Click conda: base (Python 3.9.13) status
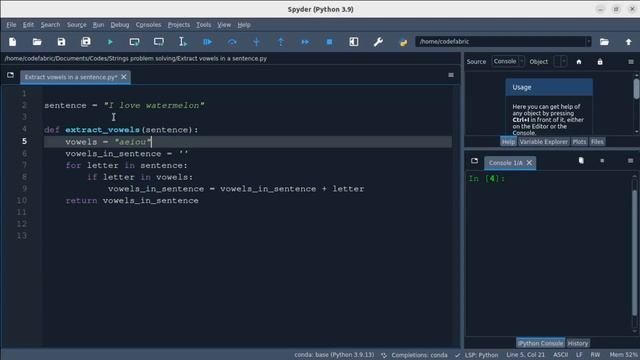640x360 pixels. 334,355
